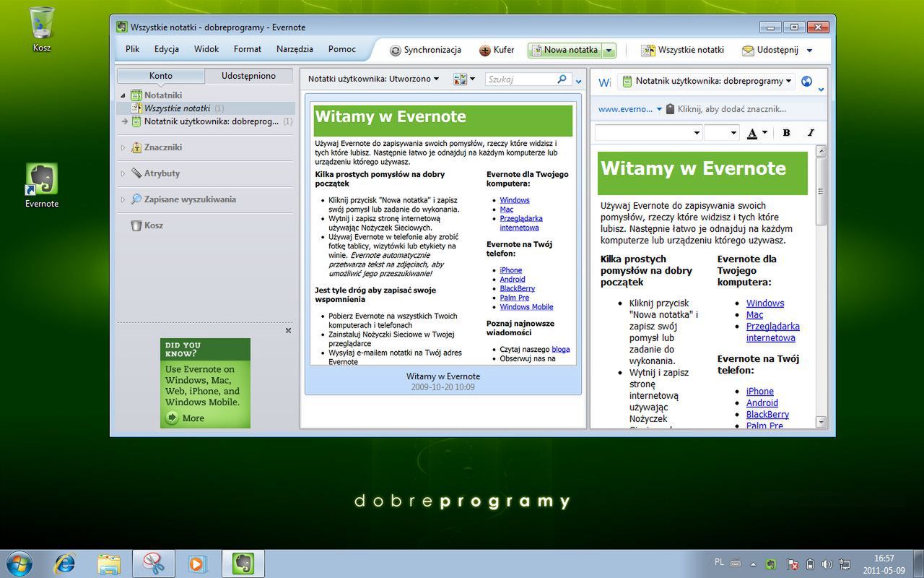Show all notes with Wszystkie notatki toolbar icon
Screen dimensions: 924x578
tap(648, 50)
